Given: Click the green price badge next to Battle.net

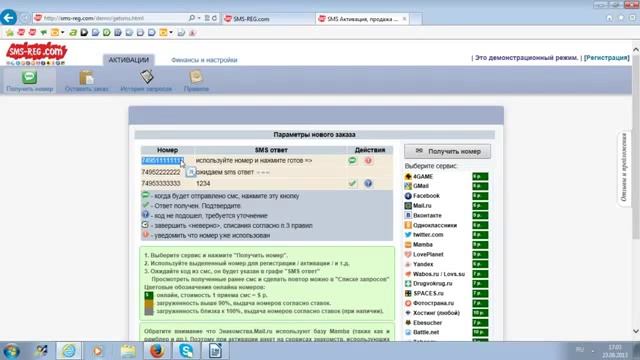Looking at the screenshot, I should 480,332.
